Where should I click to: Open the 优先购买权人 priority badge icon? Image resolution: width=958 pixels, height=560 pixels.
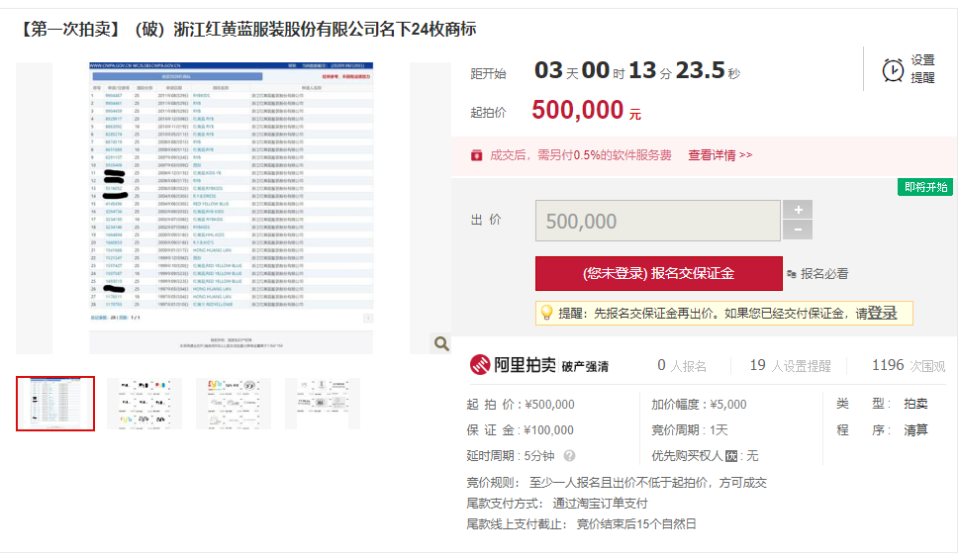point(731,456)
